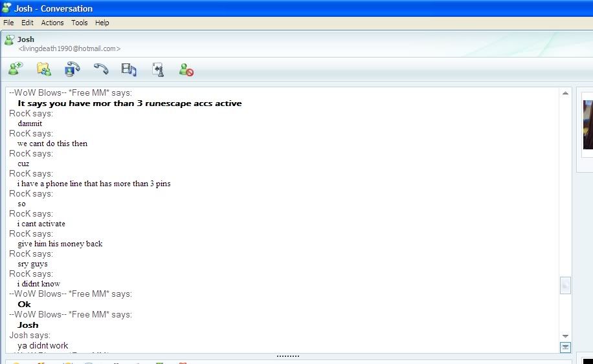Screen dimensions: 593x364
Task: Open the File menu
Action: click(x=8, y=23)
